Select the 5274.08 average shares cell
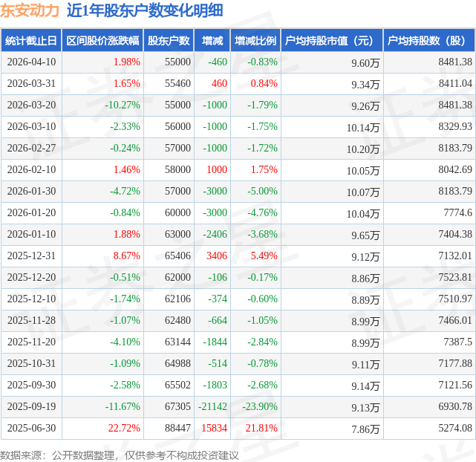The width and height of the screenshot is (476, 462). coord(454,429)
